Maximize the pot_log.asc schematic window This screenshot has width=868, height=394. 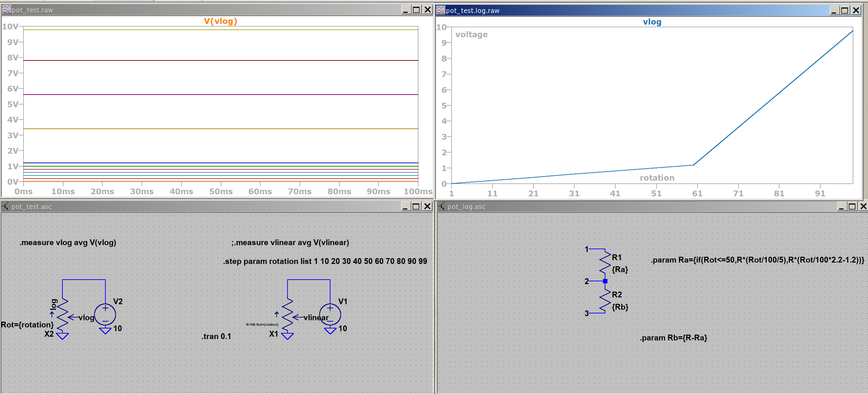[852, 206]
